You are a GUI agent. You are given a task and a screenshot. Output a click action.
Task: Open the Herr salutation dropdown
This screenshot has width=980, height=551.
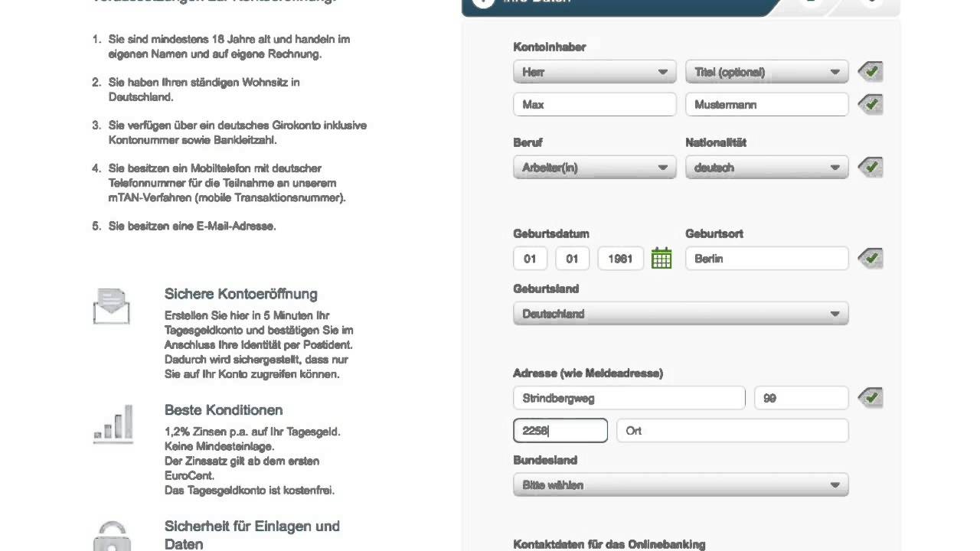click(594, 72)
